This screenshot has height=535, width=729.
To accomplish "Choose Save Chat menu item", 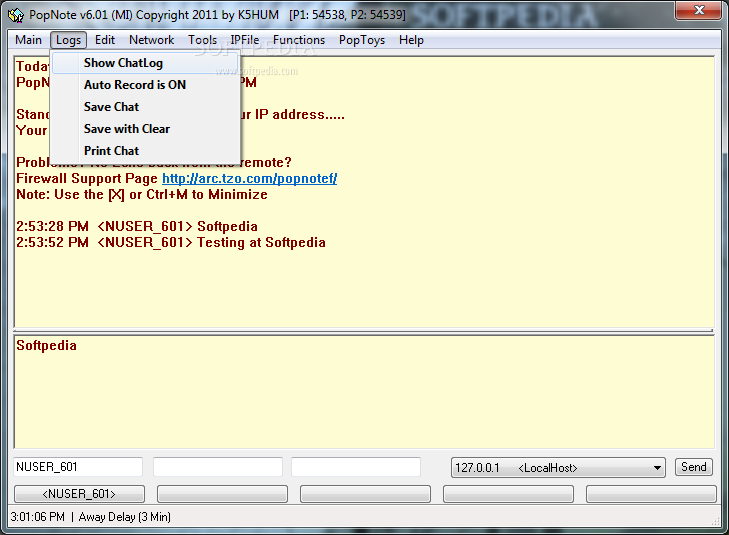I will [x=146, y=106].
